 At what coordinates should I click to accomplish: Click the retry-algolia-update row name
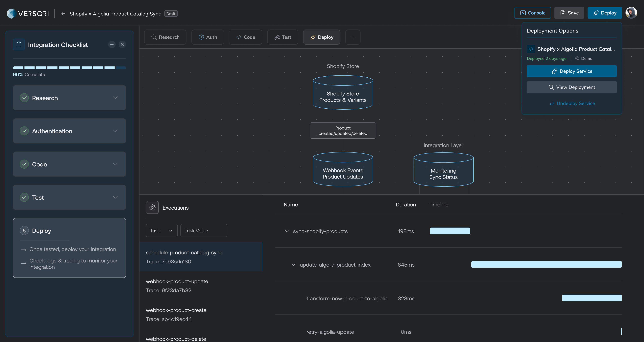coord(330,332)
